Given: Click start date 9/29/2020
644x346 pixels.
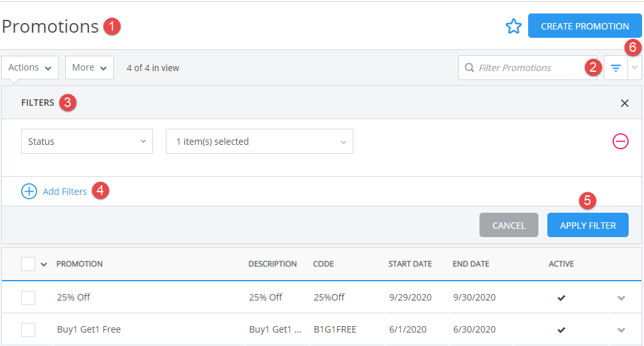Looking at the screenshot, I should point(410,297).
